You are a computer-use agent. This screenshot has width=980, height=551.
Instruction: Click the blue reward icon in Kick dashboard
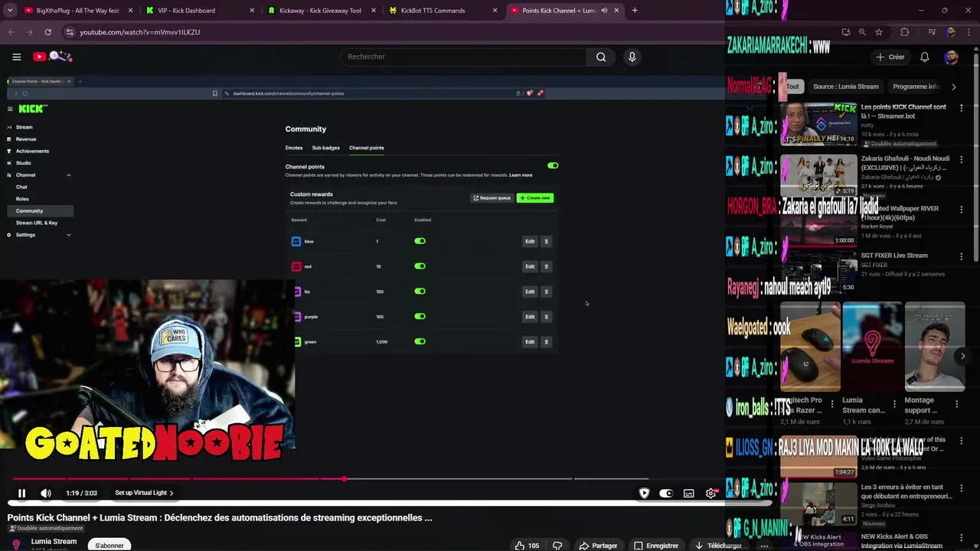click(x=296, y=242)
